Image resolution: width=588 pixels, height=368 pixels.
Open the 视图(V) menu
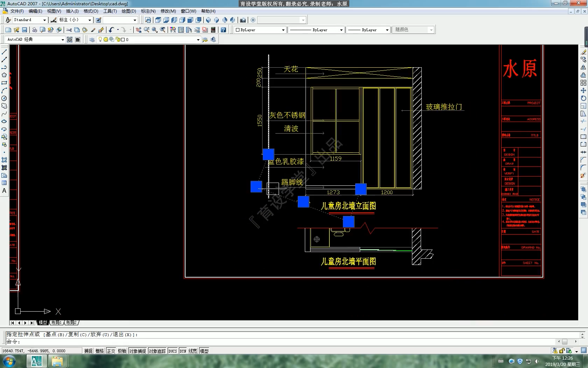pyautogui.click(x=54, y=11)
